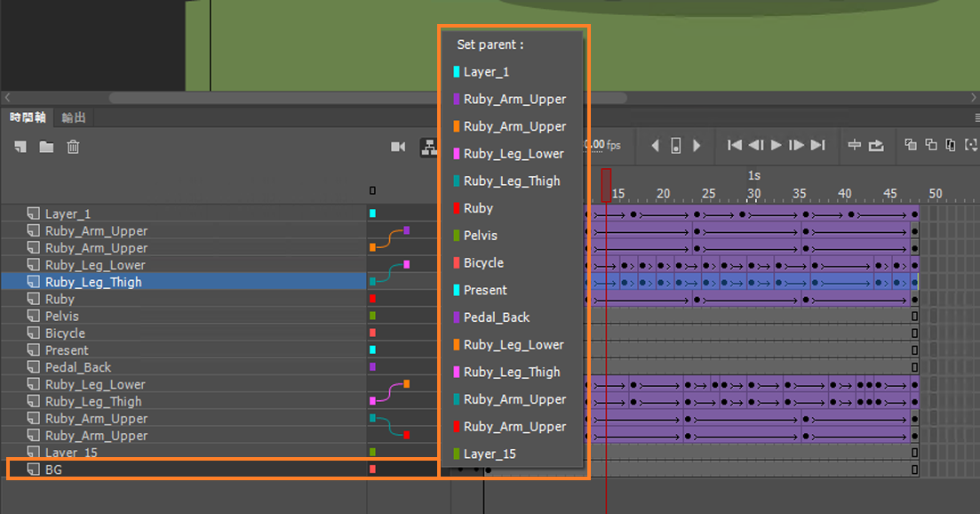Click the new layer icon

click(20, 147)
